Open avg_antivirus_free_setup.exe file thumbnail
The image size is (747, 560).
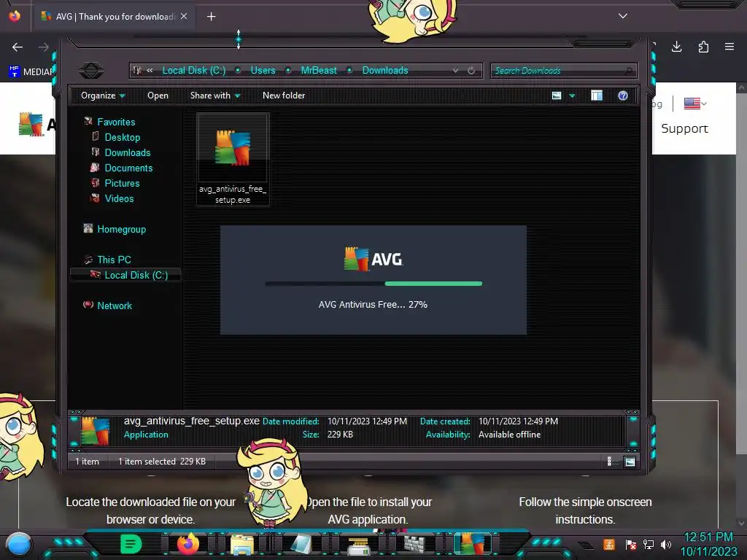[233, 159]
